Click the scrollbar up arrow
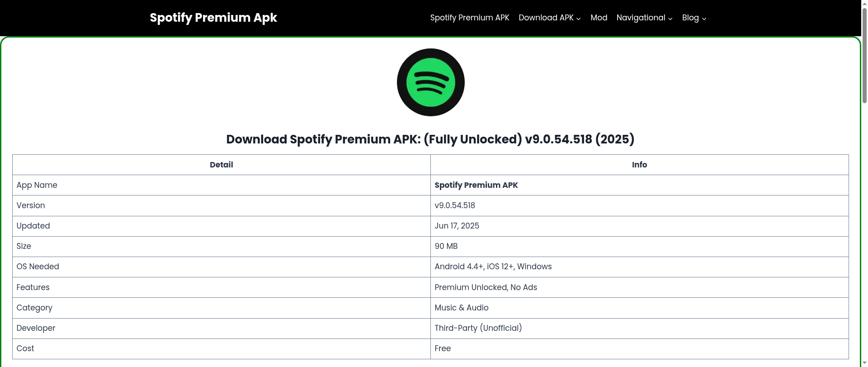 [x=864, y=3]
